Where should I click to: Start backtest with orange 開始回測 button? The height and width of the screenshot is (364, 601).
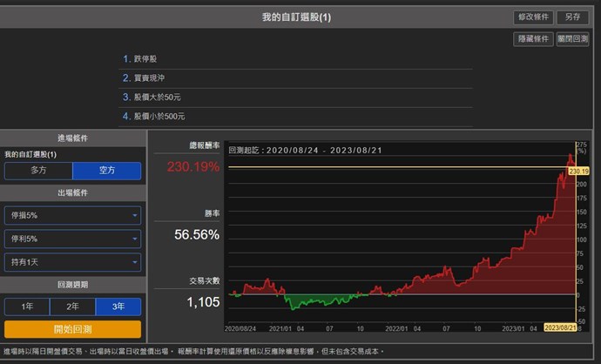(x=72, y=329)
